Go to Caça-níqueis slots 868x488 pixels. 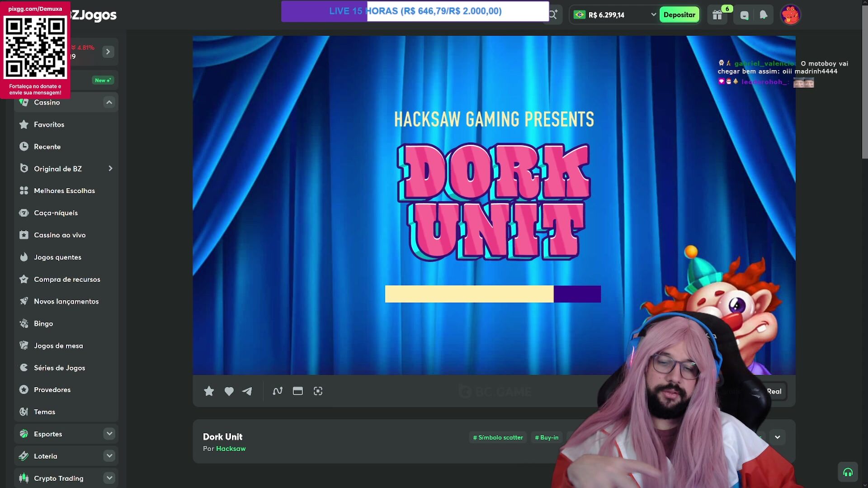point(66,213)
